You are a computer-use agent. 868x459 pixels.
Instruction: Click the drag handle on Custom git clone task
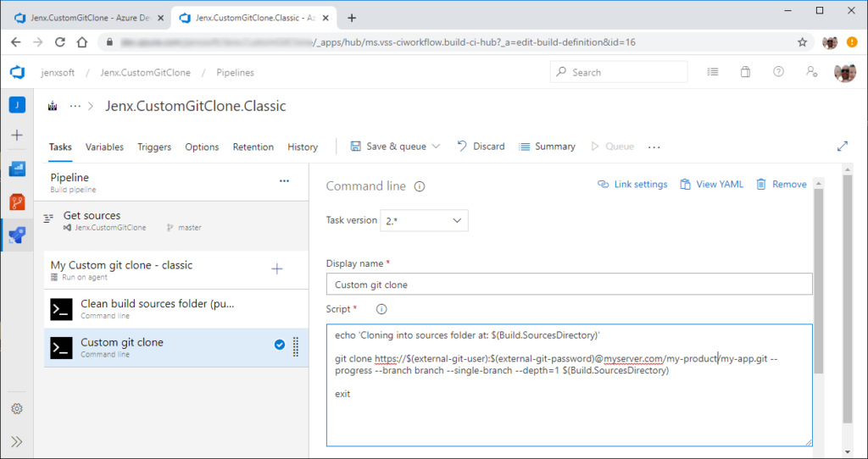tap(296, 346)
